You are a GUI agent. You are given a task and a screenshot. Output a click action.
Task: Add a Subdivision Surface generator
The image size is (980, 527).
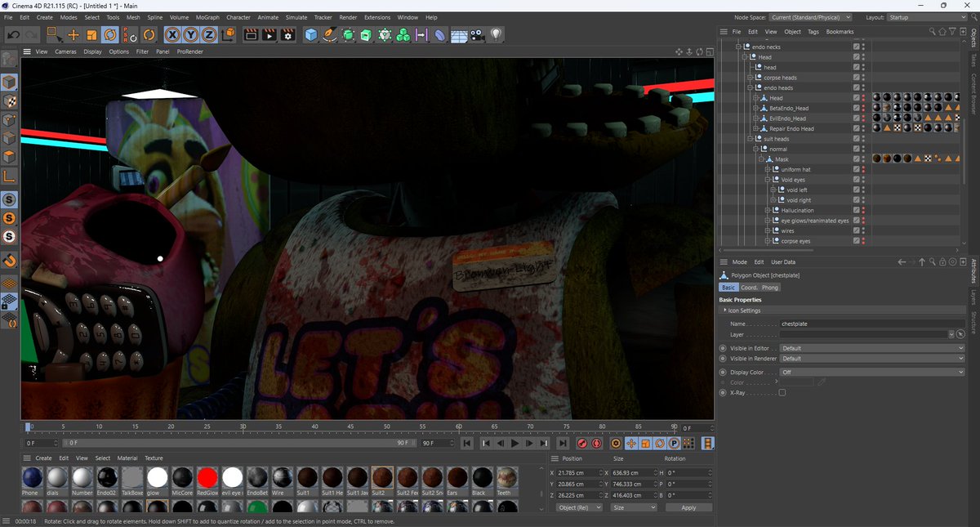point(349,34)
